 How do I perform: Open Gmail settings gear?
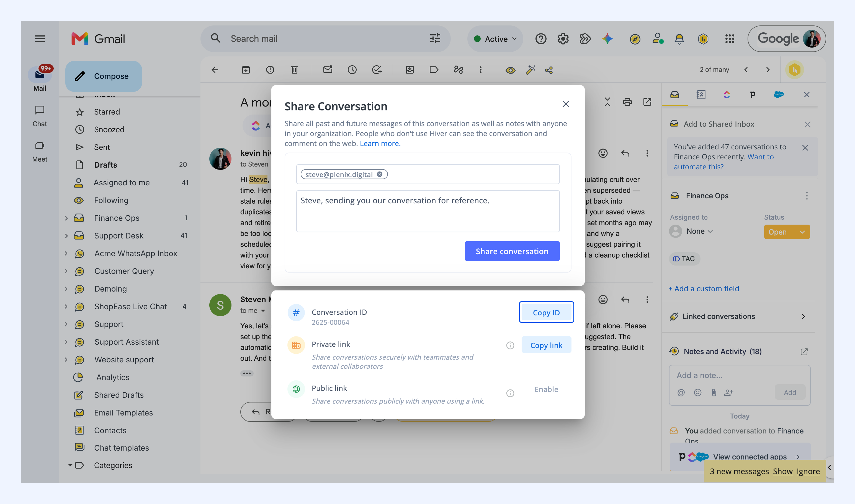point(563,39)
